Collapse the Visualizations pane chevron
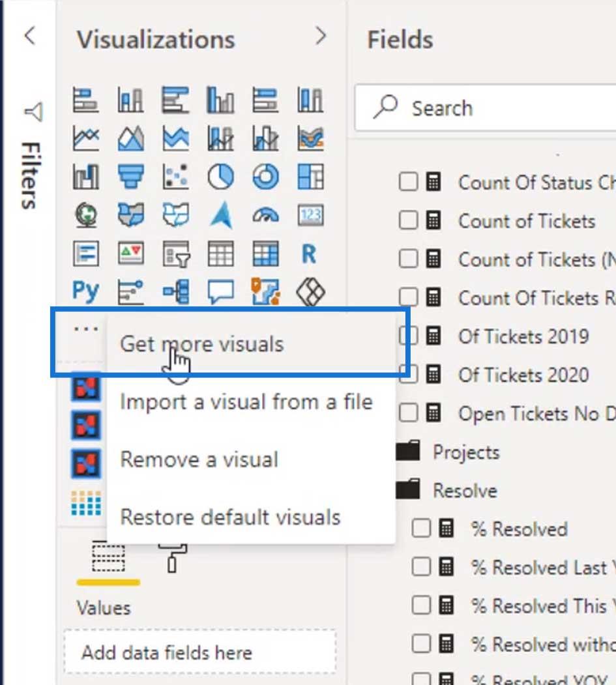 (x=320, y=36)
